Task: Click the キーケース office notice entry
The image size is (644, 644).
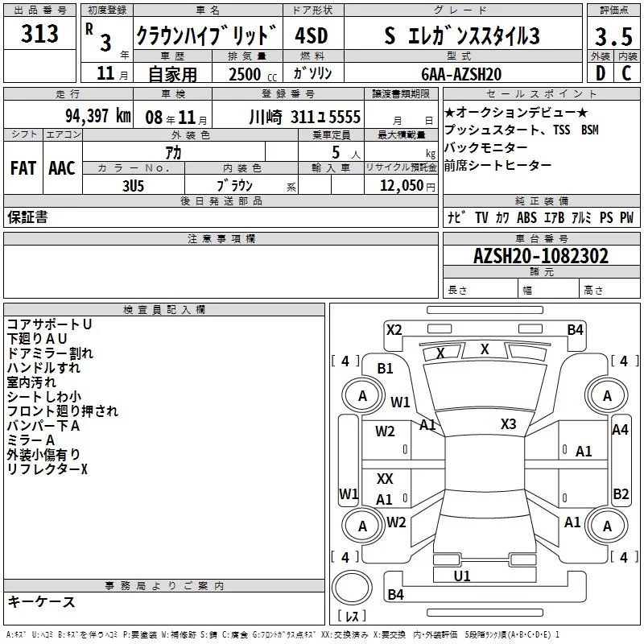Action: point(41,602)
